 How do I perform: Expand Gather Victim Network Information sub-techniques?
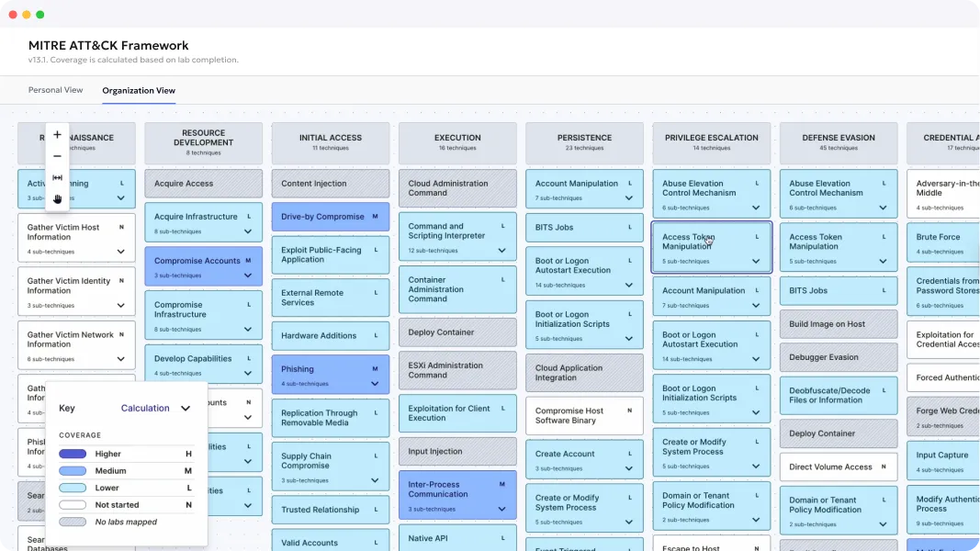(x=120, y=359)
